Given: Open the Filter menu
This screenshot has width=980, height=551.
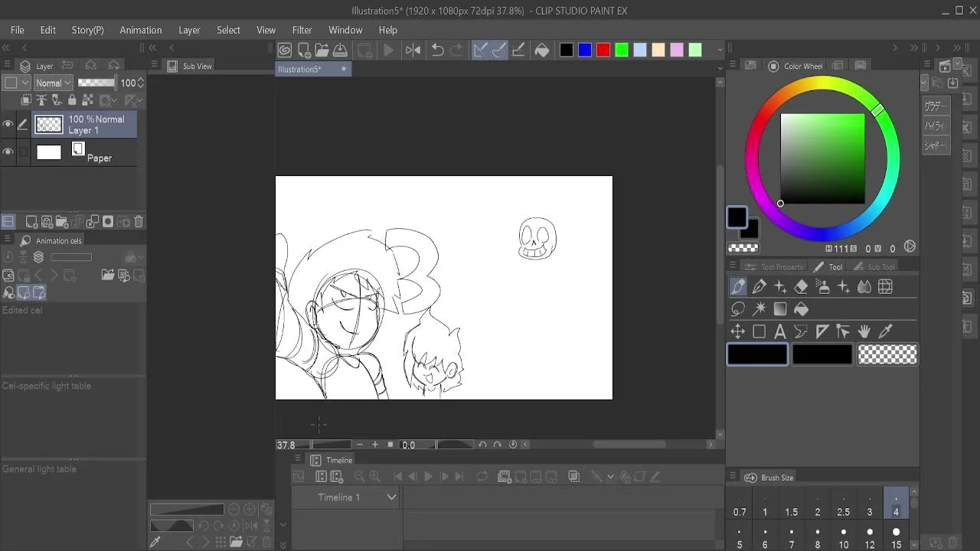Looking at the screenshot, I should 302,30.
